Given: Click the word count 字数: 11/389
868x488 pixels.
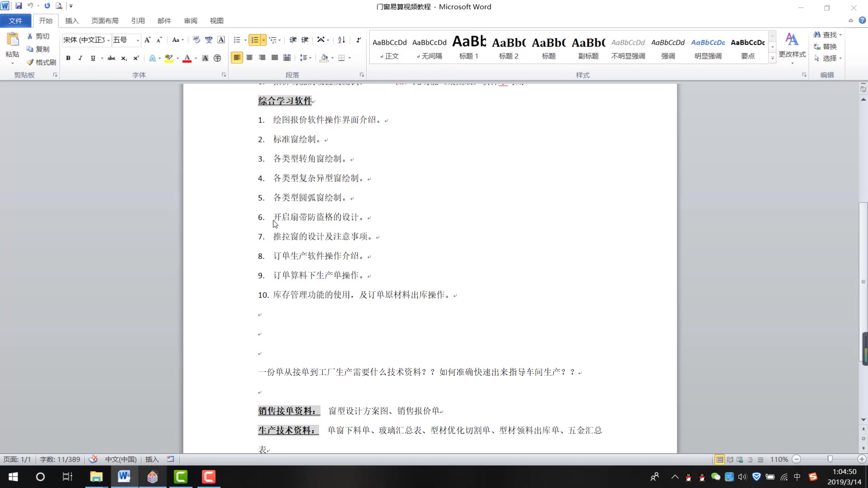Looking at the screenshot, I should click(60, 460).
